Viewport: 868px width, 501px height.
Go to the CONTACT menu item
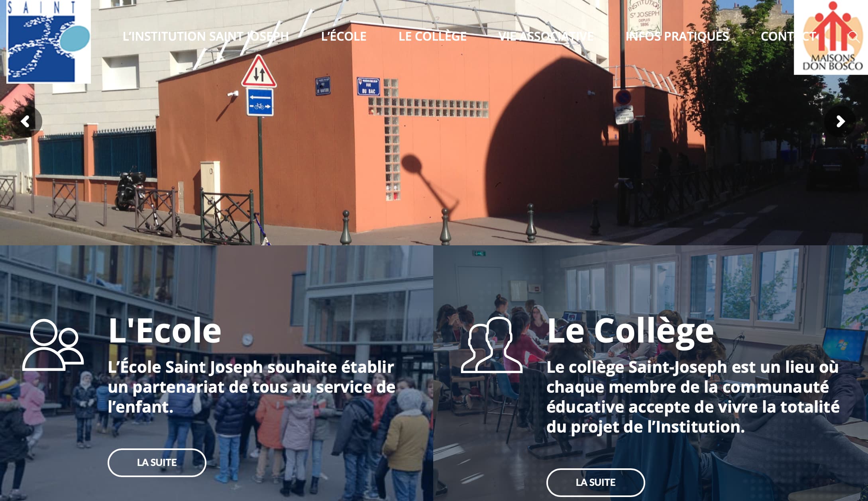pyautogui.click(x=788, y=36)
